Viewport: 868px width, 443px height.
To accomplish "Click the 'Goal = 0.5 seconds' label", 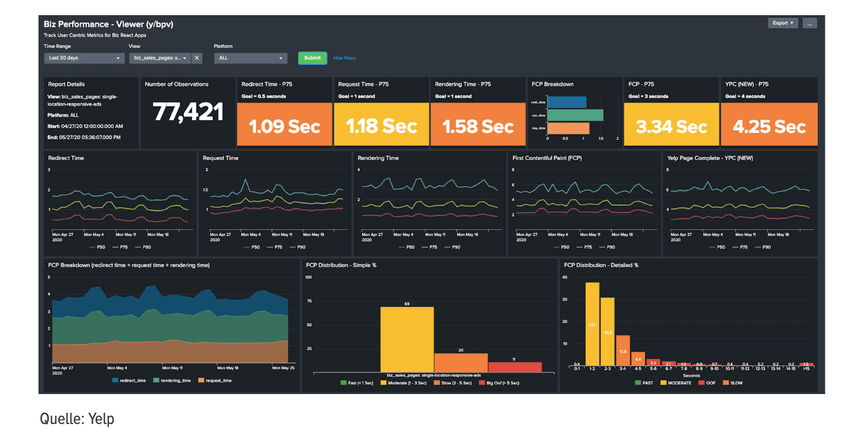I will coord(264,96).
